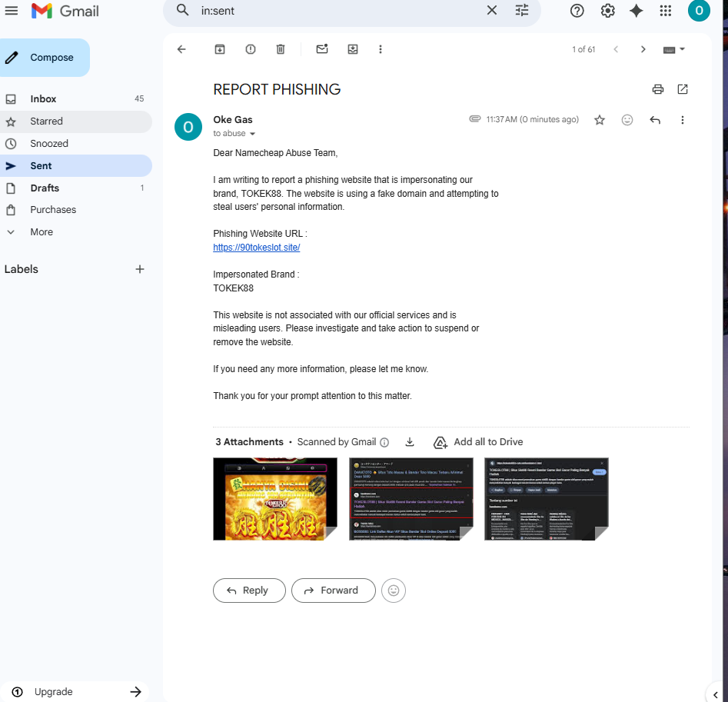
Task: Expand the 'to abuse' recipient details
Action: 253,134
